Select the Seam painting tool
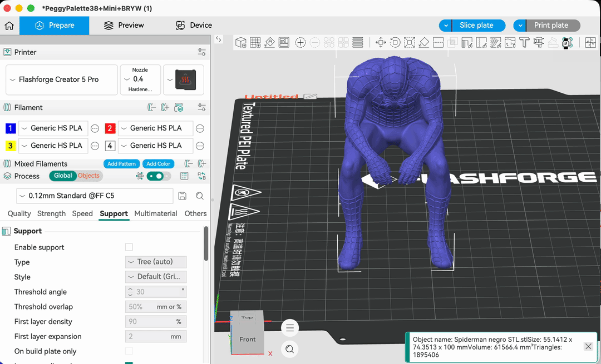 click(481, 42)
